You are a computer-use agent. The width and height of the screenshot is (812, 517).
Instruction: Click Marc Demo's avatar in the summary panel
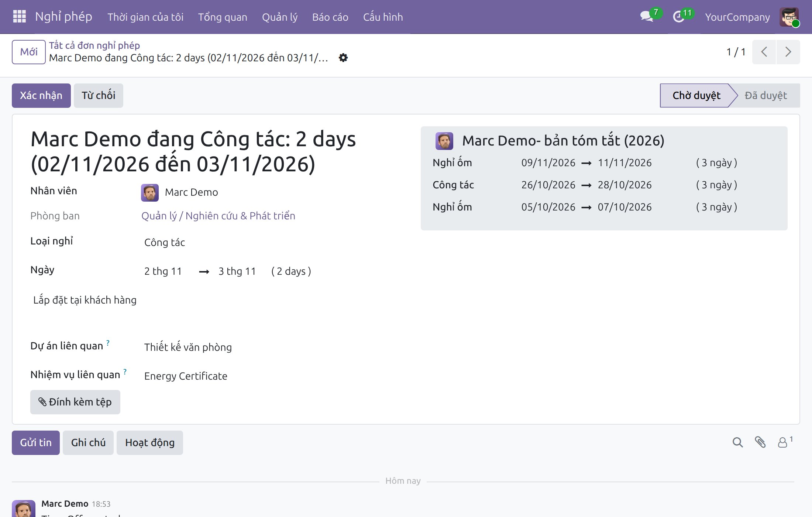pos(444,141)
